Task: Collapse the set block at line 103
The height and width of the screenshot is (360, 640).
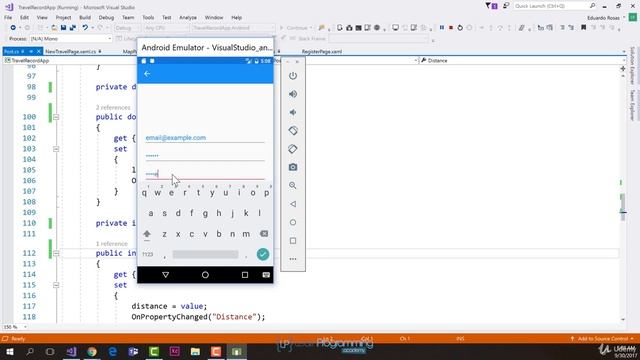Action: [x=56, y=149]
